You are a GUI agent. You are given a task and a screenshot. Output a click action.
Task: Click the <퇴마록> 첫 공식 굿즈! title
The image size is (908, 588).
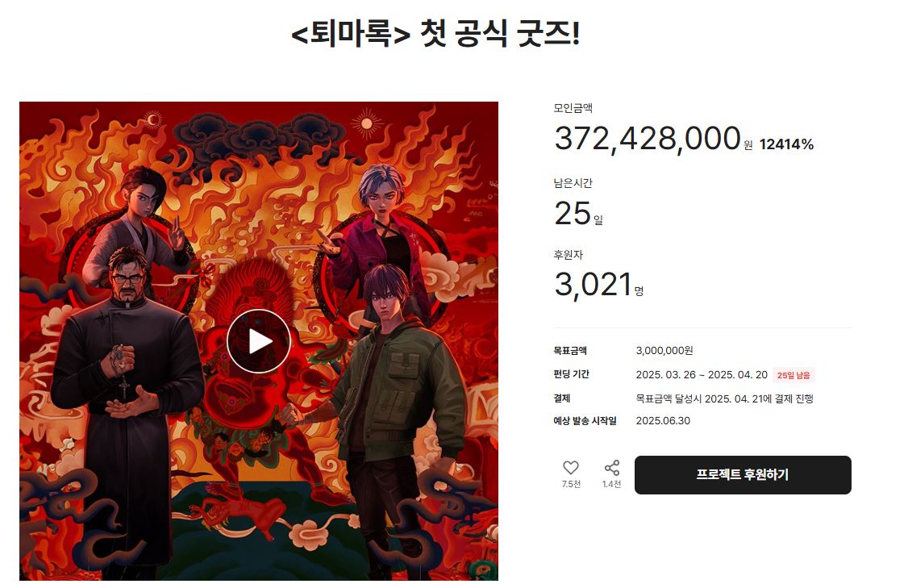435,33
